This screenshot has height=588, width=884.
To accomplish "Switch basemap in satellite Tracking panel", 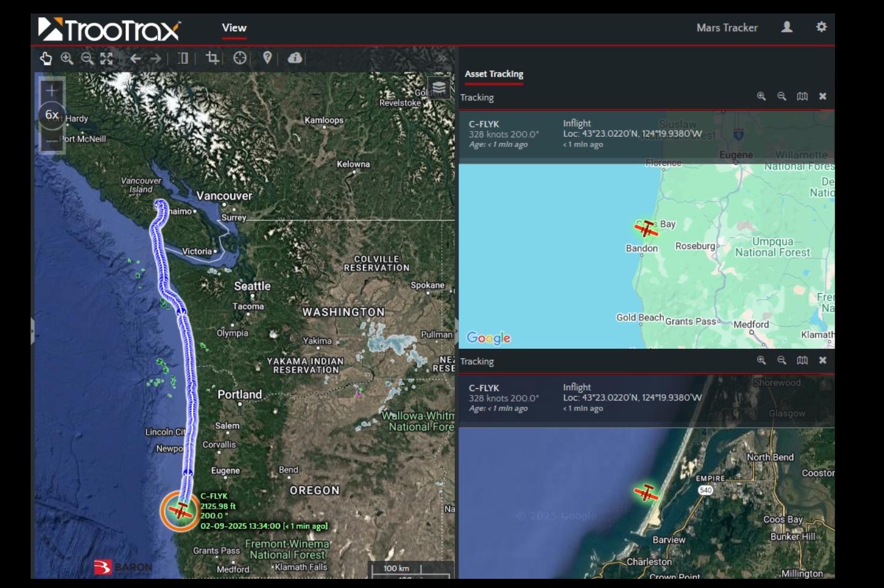I will coord(802,361).
